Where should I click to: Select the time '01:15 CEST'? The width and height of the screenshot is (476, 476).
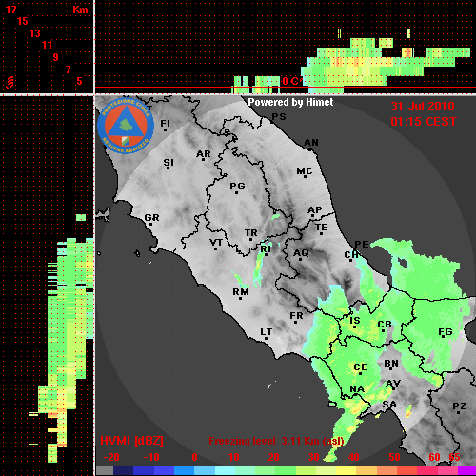point(424,122)
